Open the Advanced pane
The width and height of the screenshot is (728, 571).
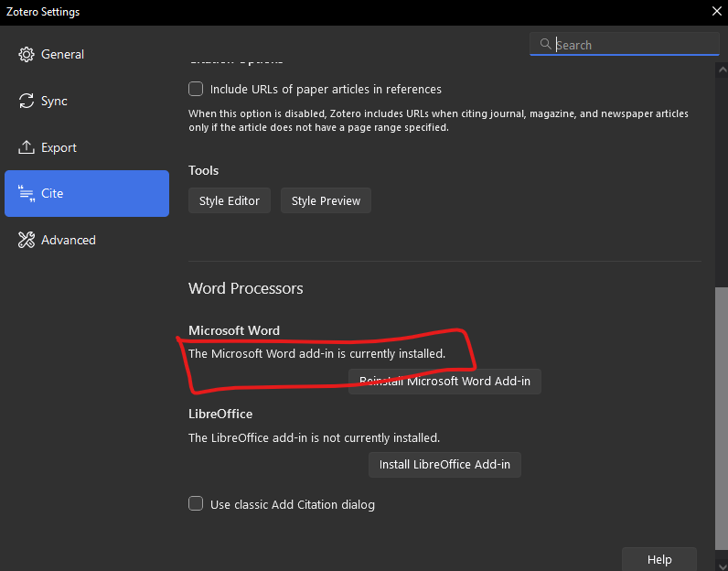(x=87, y=240)
